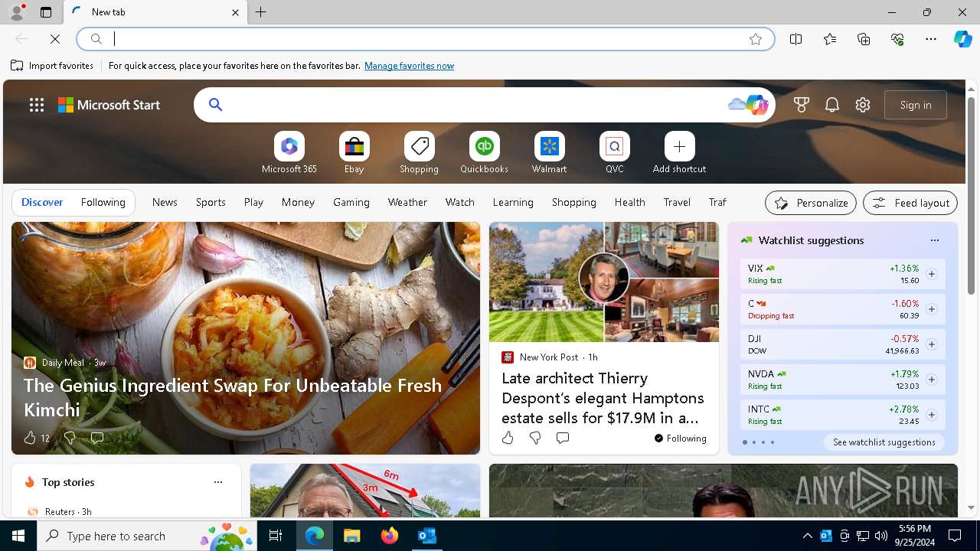Open the notifications bell
Image resolution: width=980 pixels, height=551 pixels.
click(x=832, y=105)
